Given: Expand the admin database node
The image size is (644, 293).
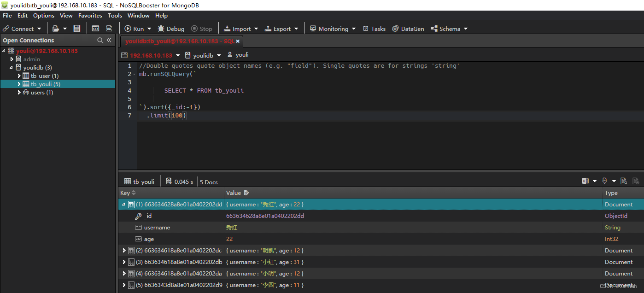Looking at the screenshot, I should pos(12,59).
